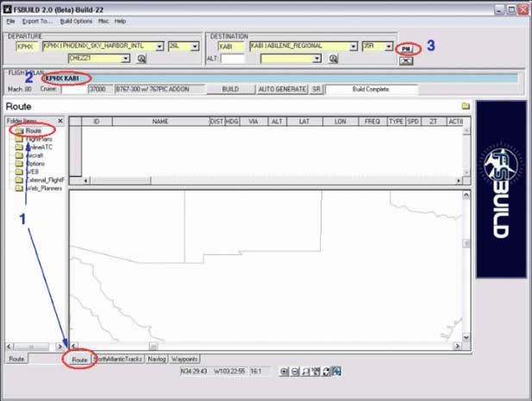Click the Options folder icon
The height and width of the screenshot is (401, 532).
click(19, 164)
